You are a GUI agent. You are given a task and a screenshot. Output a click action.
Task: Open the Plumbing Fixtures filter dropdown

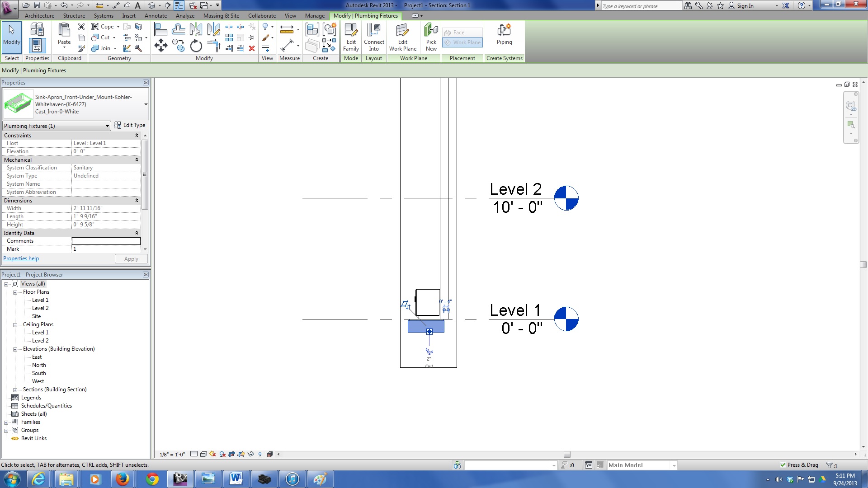107,126
